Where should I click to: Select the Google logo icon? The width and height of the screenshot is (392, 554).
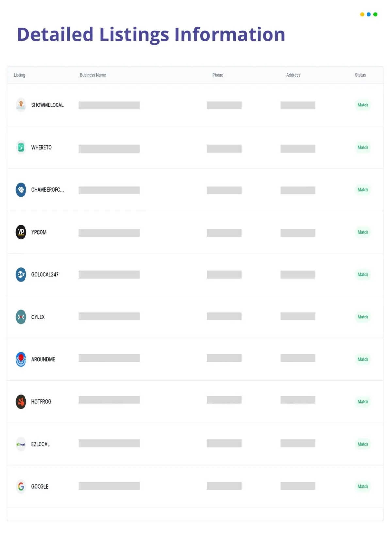tap(21, 487)
